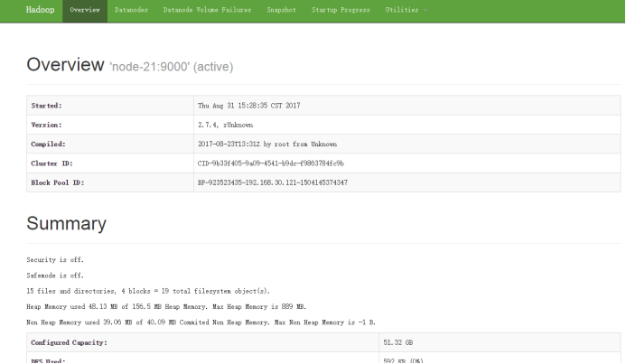
Task: Select the Heap Memory used 48.13 MB line
Action: (x=166, y=306)
